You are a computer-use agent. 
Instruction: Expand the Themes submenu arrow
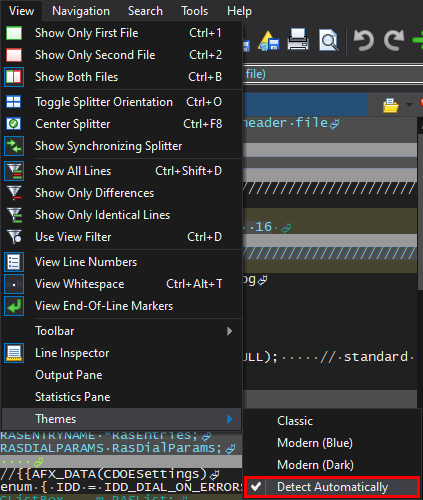229,419
